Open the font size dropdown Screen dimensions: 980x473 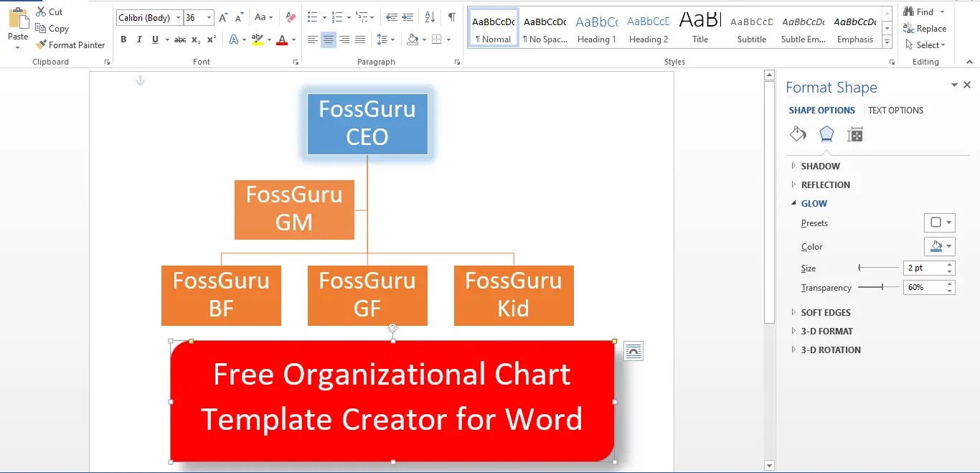point(210,17)
